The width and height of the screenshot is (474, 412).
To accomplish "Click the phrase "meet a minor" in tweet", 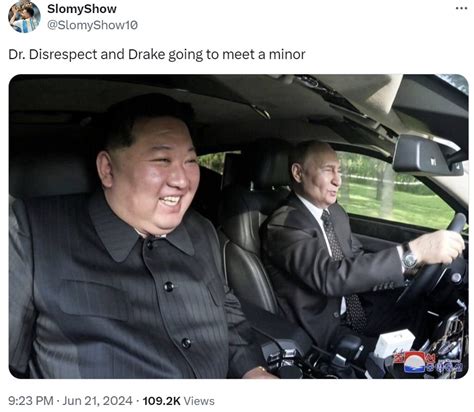I will (264, 54).
